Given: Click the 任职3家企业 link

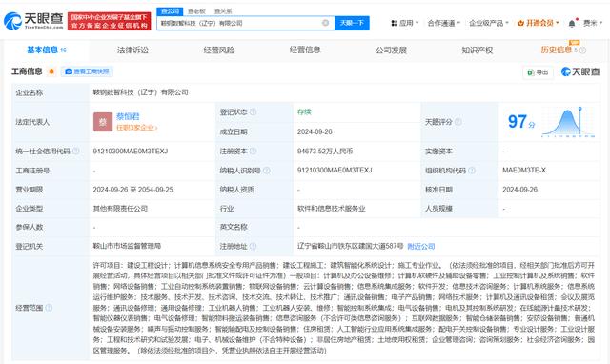Looking at the screenshot, I should click(137, 128).
